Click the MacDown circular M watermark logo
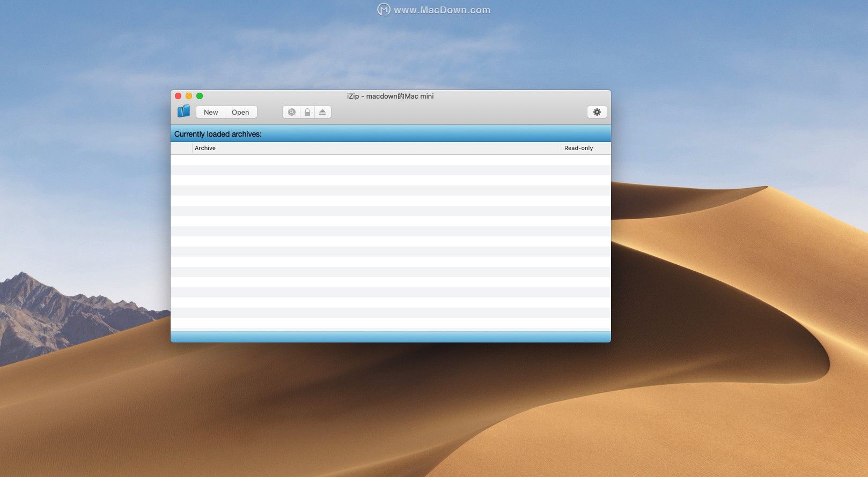868x477 pixels. pos(384,10)
